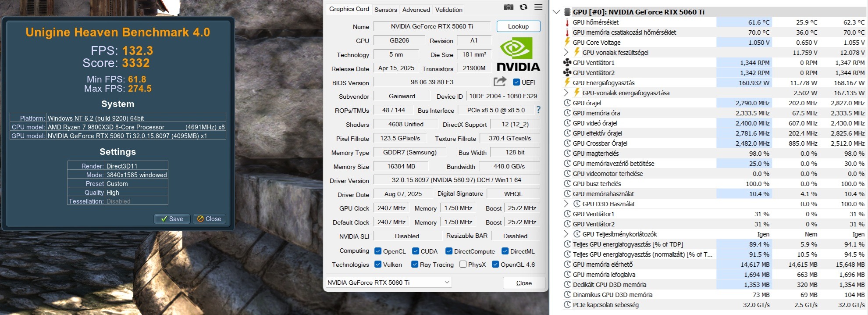Click icon beside Dinamikus GPU D3D memória
The height and width of the screenshot is (315, 868).
coord(567,295)
